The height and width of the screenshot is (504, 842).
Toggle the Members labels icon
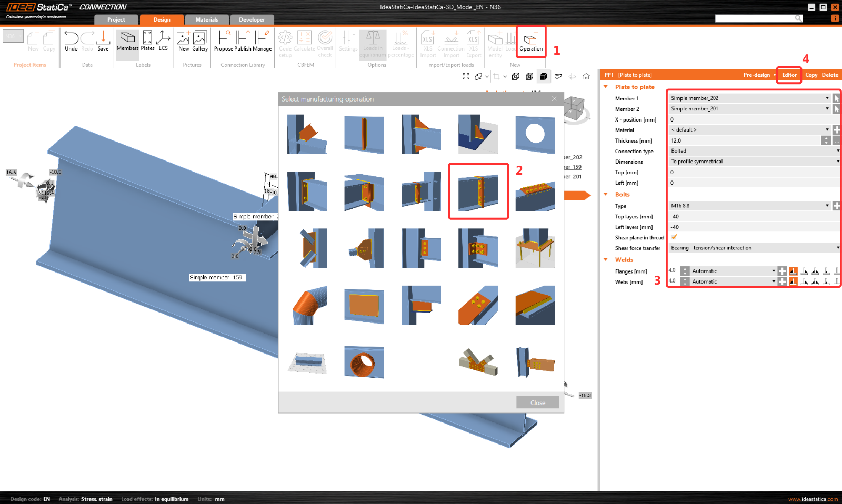(127, 41)
